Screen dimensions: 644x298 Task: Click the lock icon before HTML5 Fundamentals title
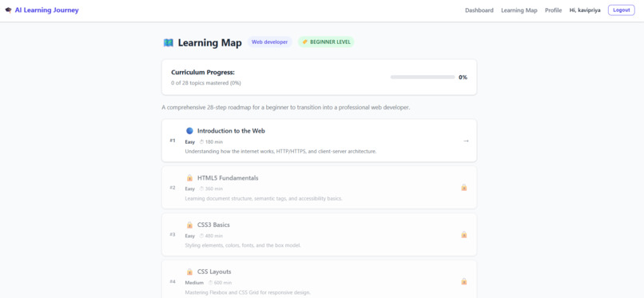(x=189, y=178)
